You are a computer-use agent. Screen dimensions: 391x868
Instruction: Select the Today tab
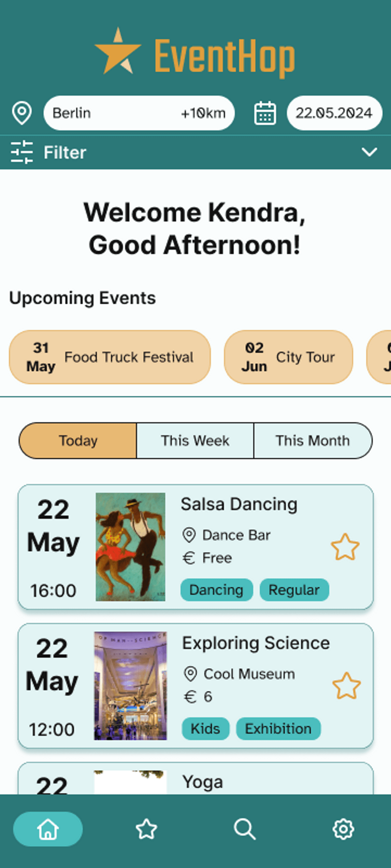click(78, 441)
